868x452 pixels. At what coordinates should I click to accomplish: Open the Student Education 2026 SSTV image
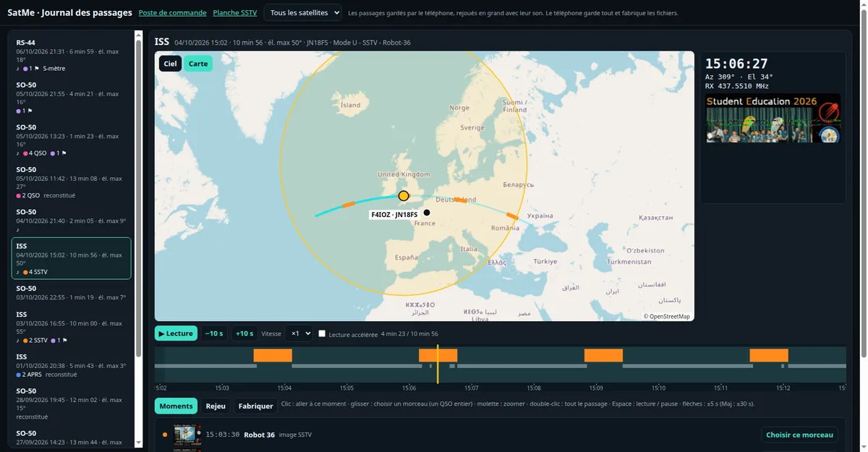[x=773, y=118]
